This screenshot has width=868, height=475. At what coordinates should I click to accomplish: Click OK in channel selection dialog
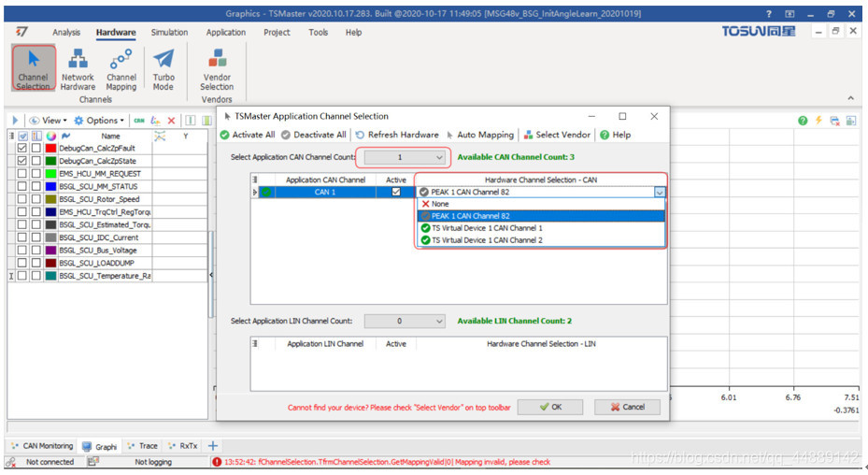tap(550, 407)
